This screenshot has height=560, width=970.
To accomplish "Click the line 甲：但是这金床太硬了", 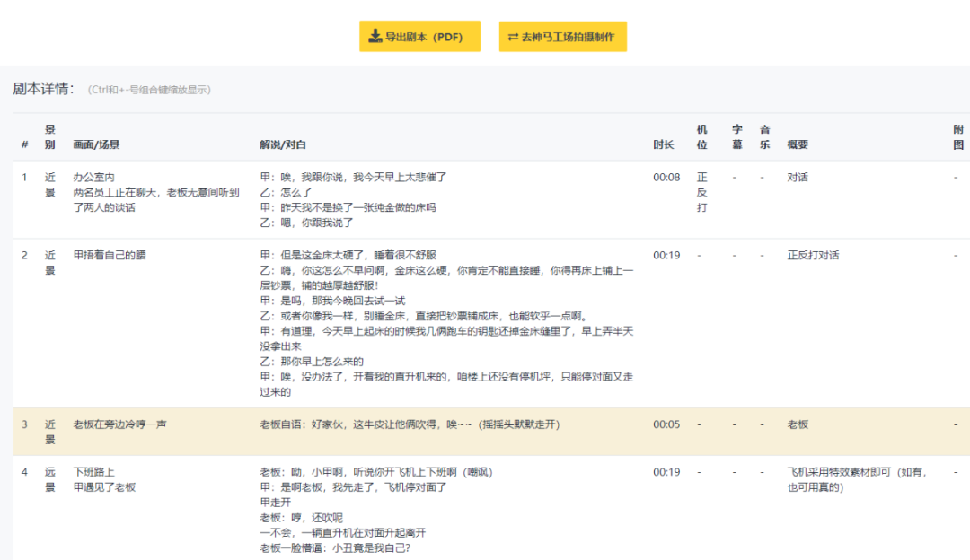I will point(348,255).
